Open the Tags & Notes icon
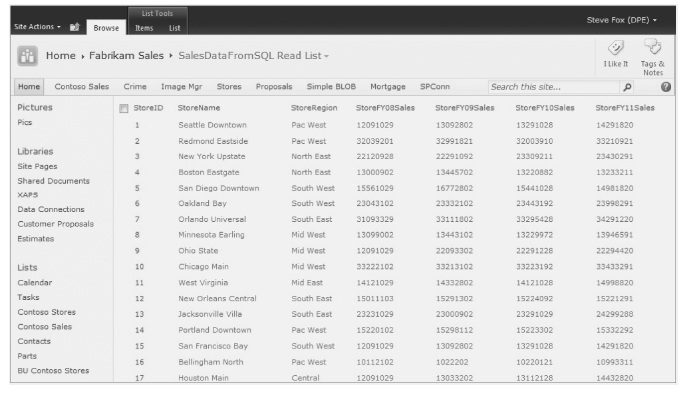684x393 pixels. [653, 47]
